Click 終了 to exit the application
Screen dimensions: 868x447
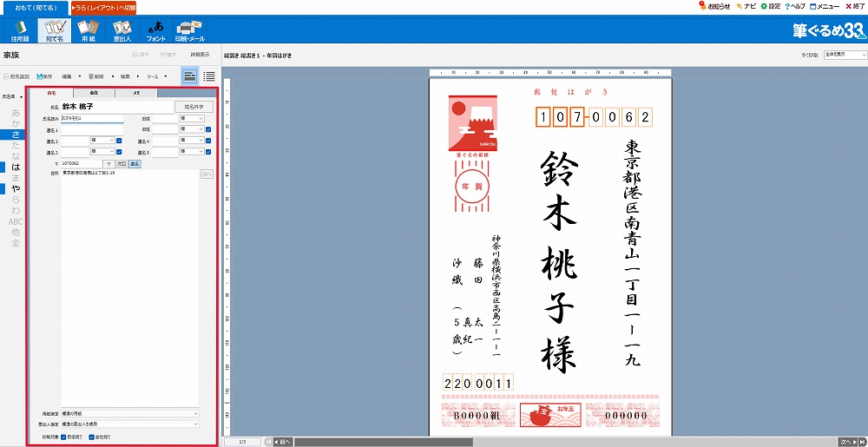[x=855, y=6]
